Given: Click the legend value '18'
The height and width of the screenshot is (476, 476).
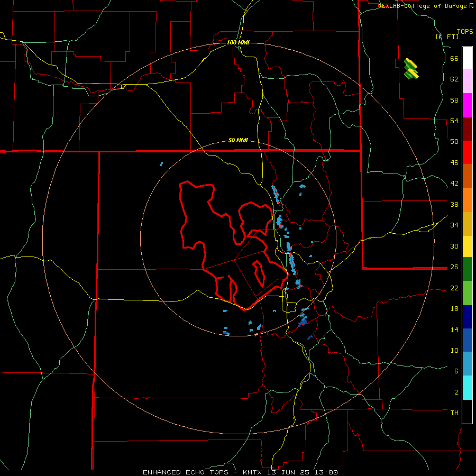Looking at the screenshot, I should pos(454,309).
